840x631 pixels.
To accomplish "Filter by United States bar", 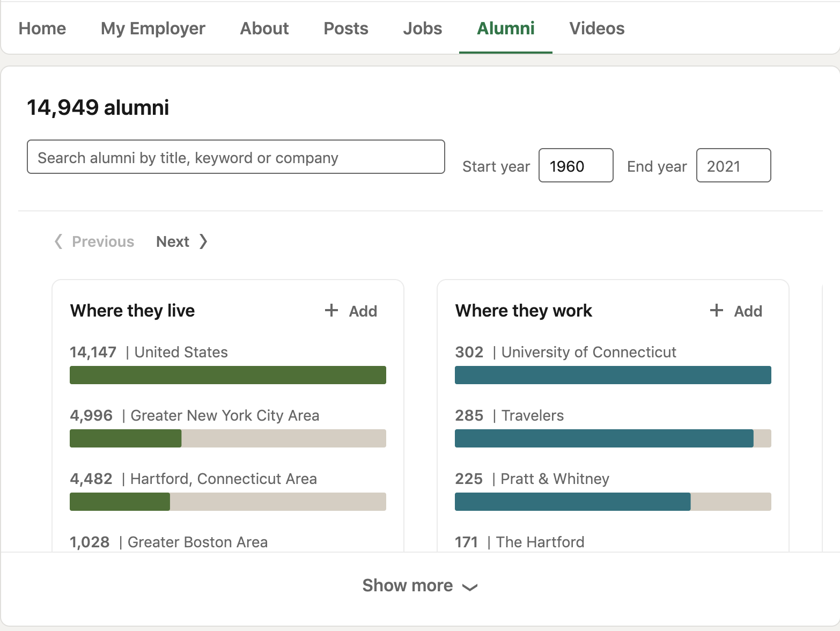I will (228, 375).
